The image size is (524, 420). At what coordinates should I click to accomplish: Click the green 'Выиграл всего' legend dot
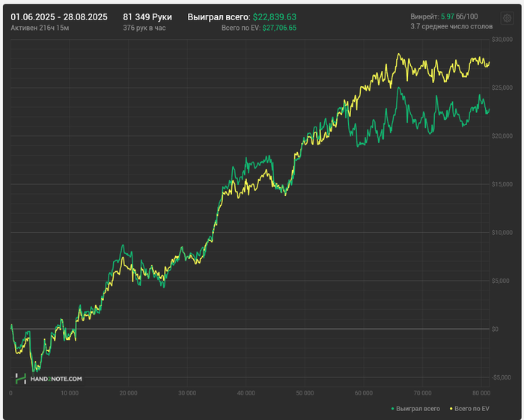point(393,409)
